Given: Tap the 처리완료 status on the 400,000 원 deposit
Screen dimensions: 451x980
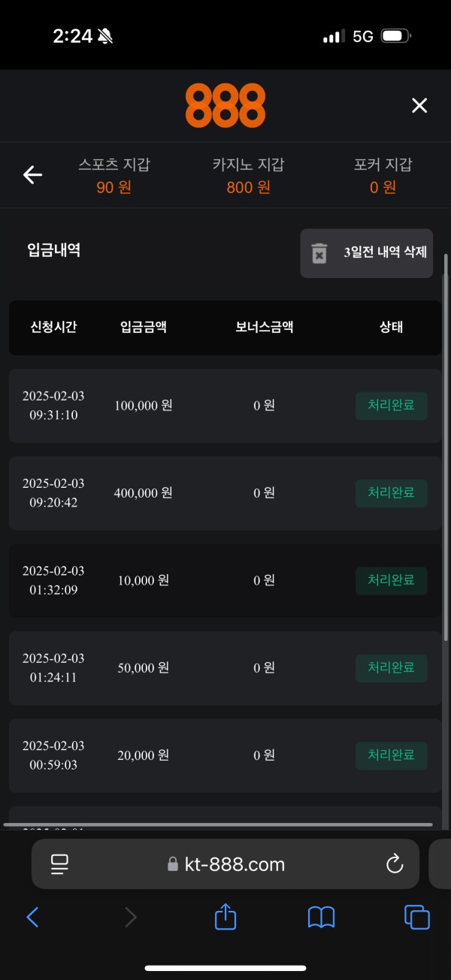Looking at the screenshot, I should click(x=391, y=493).
